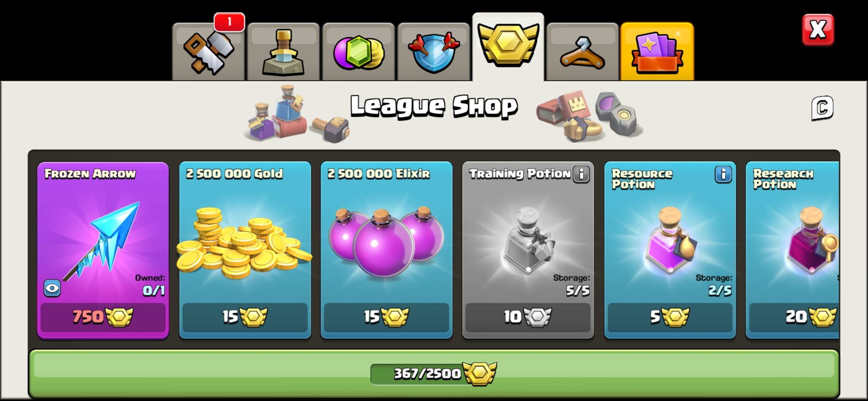Open the purple cards special offers tab

(657, 52)
